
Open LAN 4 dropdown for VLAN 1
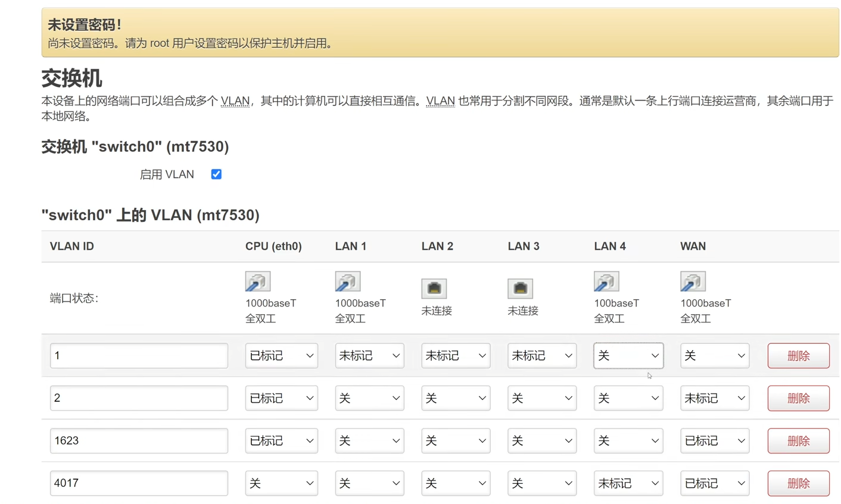tap(628, 356)
